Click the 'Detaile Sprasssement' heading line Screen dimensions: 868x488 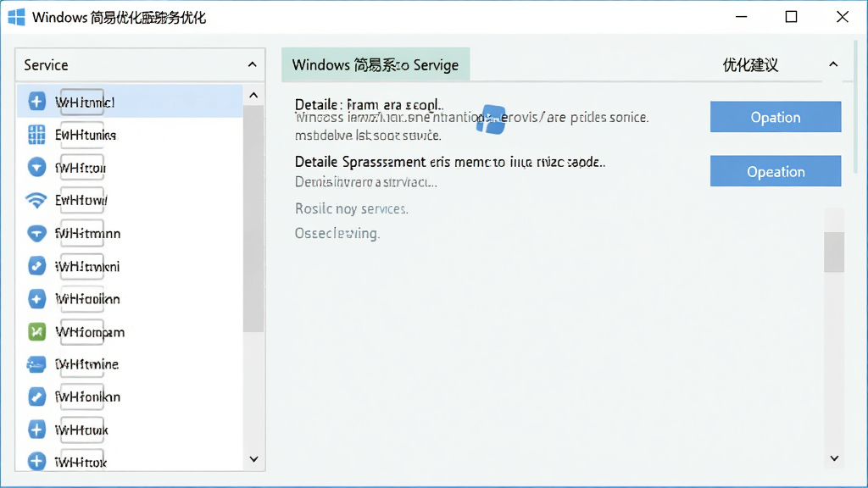(x=450, y=162)
